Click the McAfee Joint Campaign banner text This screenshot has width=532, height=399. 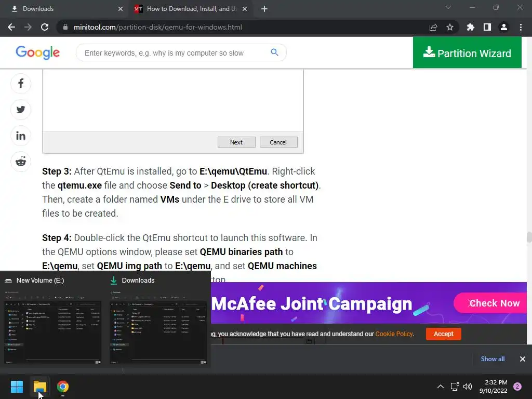[312, 303]
